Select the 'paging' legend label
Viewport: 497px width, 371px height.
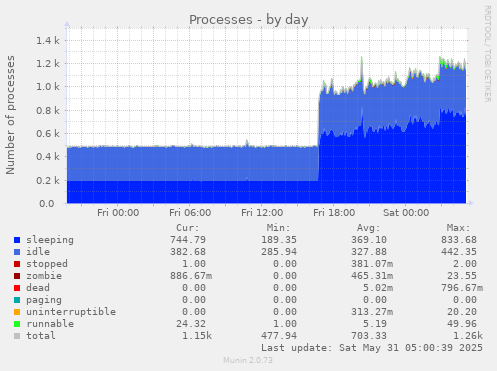(x=44, y=300)
